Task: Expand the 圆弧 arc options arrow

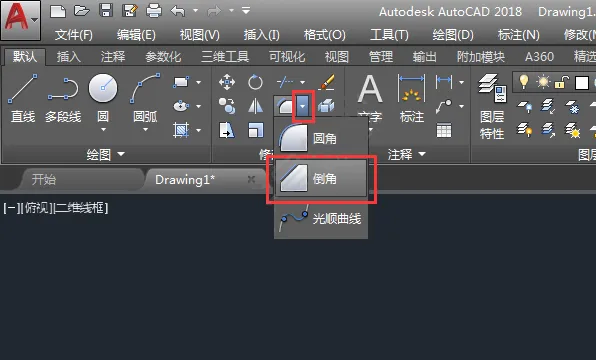Action: [x=145, y=130]
